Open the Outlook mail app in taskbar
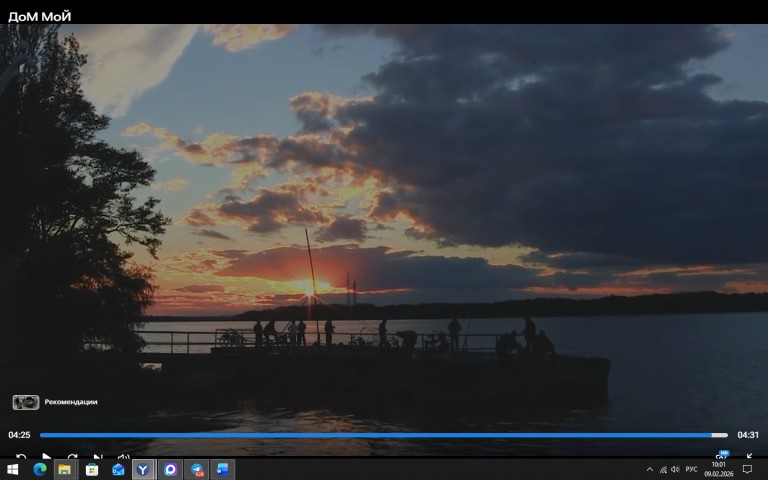This screenshot has height=480, width=768. tap(118, 469)
